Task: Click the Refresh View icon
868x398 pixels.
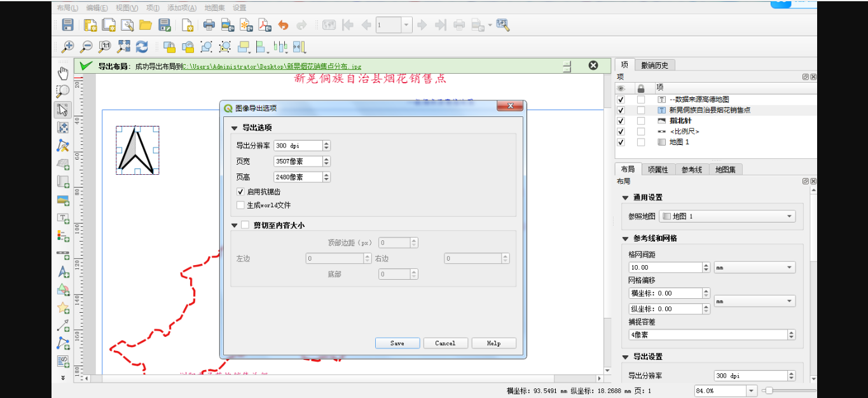Action: tap(142, 46)
